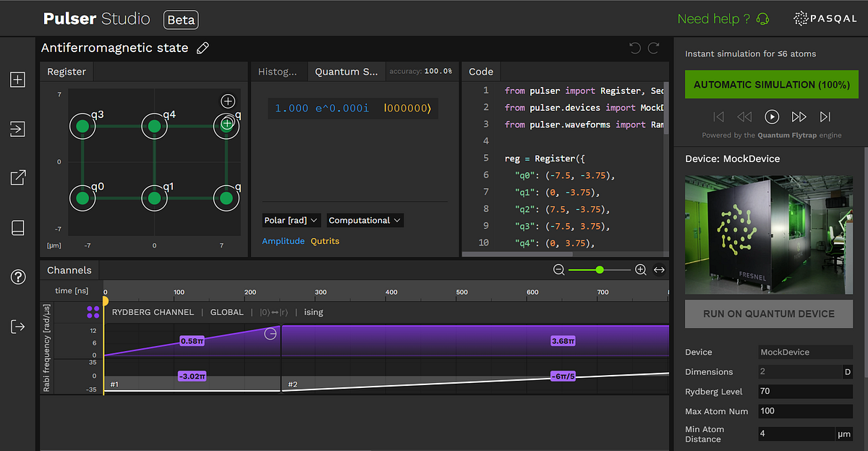Switch to the Code tab

[480, 71]
